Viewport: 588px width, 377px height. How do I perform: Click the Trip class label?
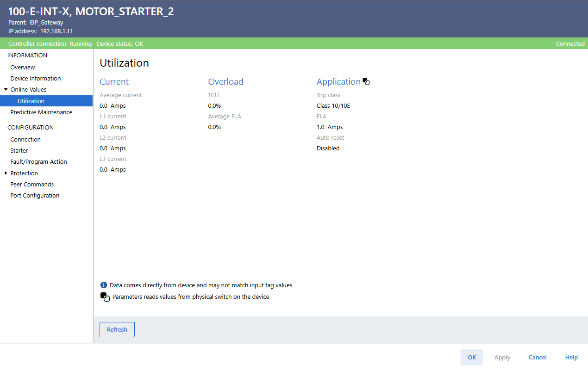pos(328,95)
